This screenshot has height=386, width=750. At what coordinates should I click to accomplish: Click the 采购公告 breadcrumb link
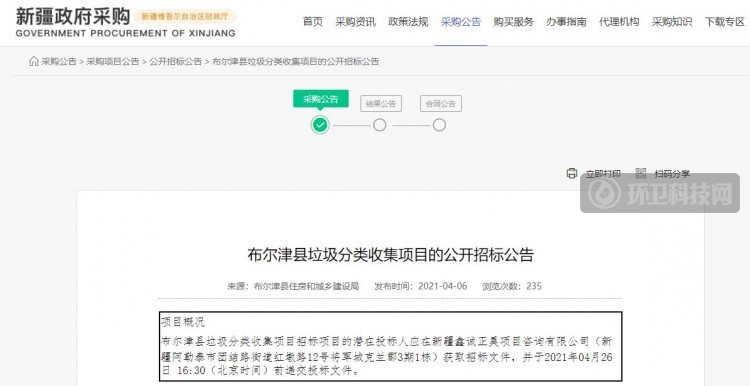[59, 62]
